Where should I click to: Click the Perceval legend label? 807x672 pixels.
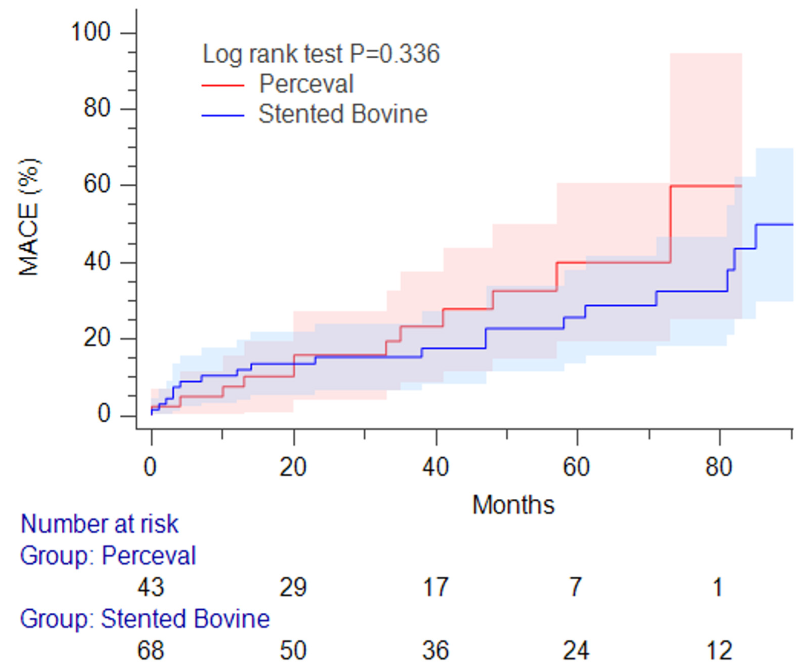pos(306,84)
